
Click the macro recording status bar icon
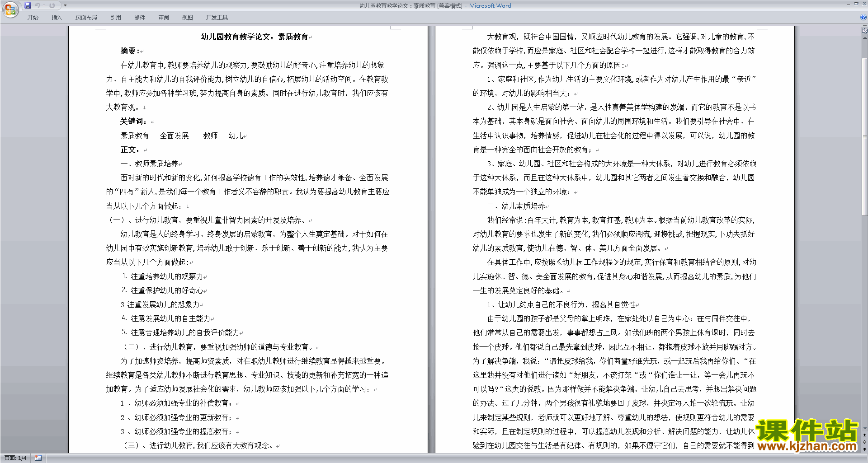38,458
